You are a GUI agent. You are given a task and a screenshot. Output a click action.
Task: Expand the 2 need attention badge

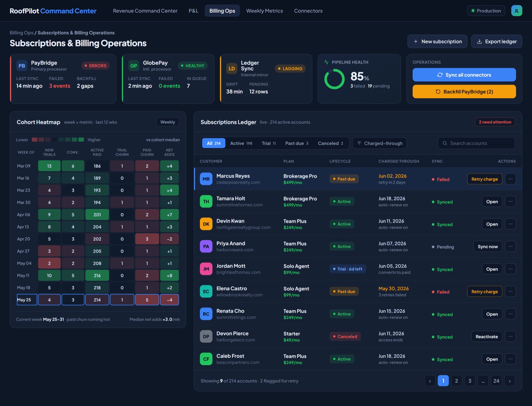[495, 122]
